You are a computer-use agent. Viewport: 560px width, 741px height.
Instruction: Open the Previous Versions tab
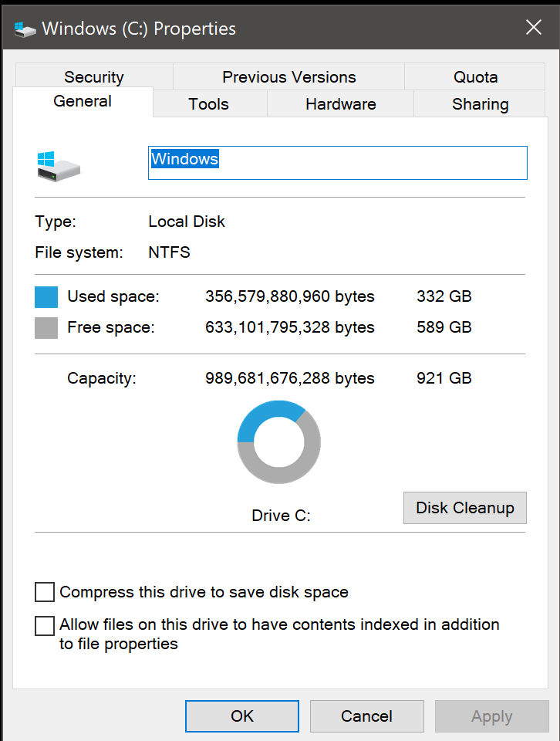[x=288, y=77]
